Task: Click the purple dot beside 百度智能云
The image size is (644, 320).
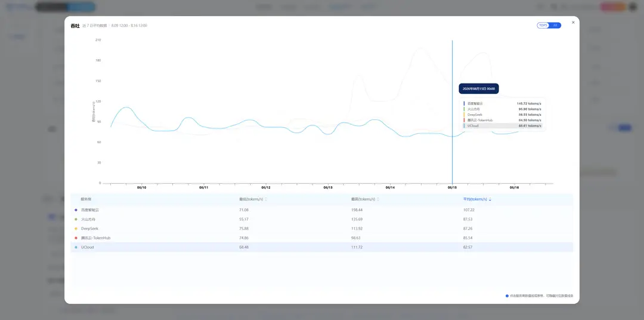Action: click(76, 210)
